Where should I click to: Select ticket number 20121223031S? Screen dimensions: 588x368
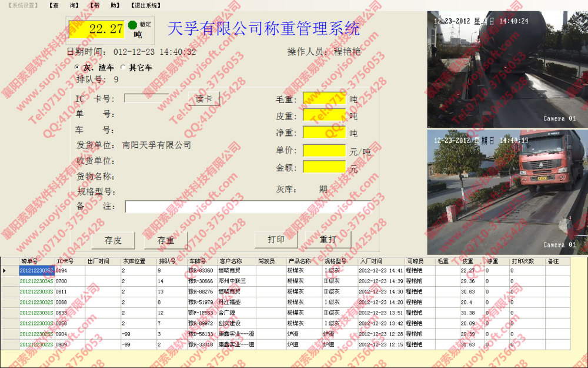pos(36,313)
